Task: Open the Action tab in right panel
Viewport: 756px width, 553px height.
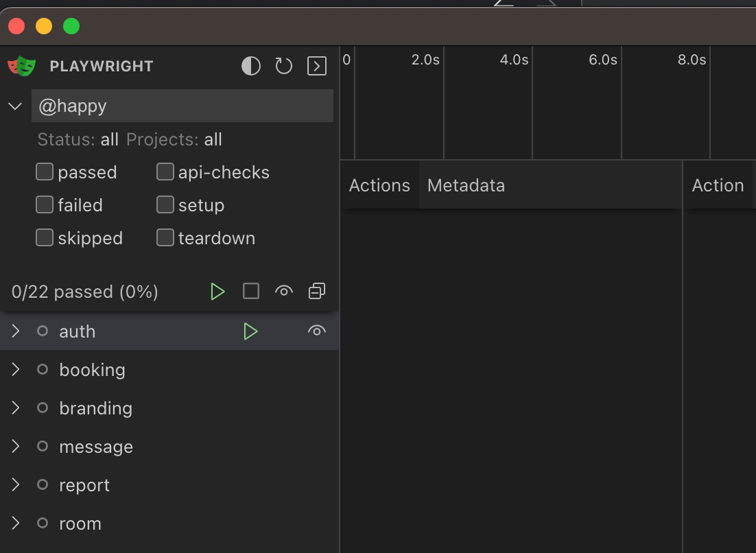Action: pyautogui.click(x=718, y=186)
